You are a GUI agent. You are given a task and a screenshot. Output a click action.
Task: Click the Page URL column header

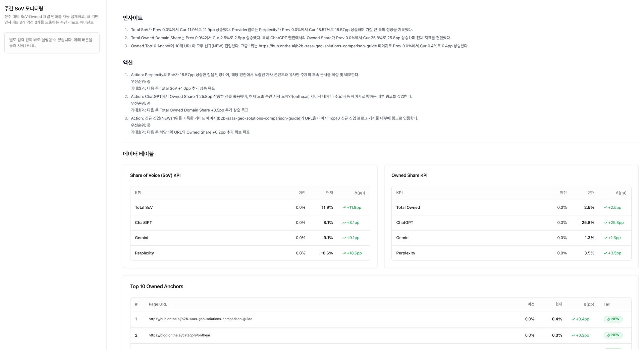(158, 304)
